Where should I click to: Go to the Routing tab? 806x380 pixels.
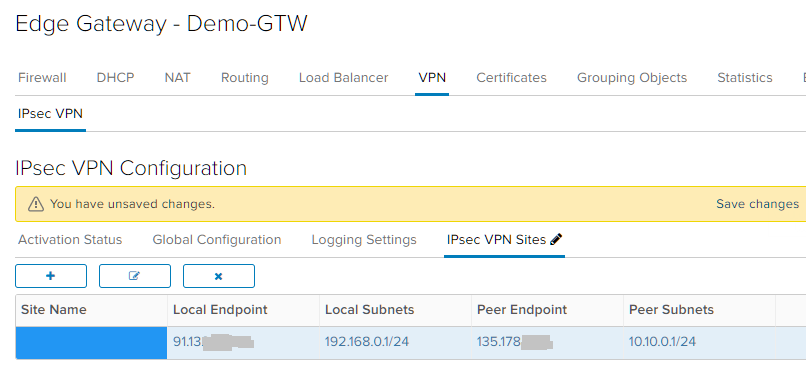tap(245, 78)
